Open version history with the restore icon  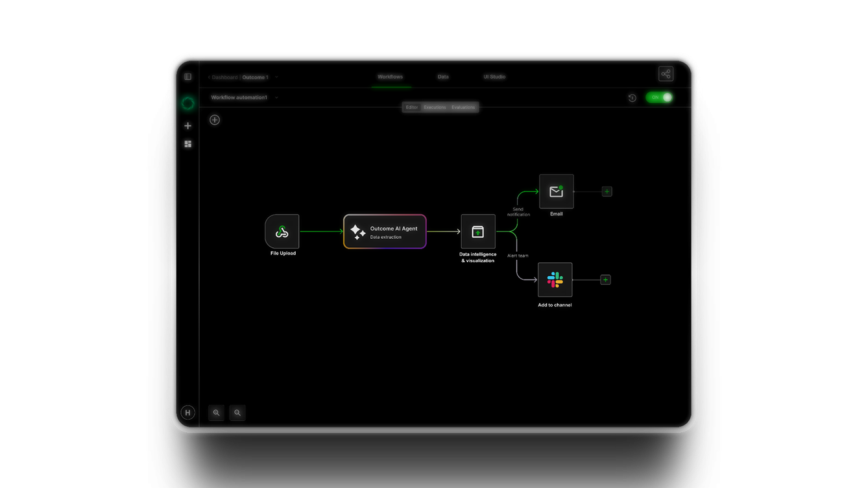pyautogui.click(x=633, y=97)
